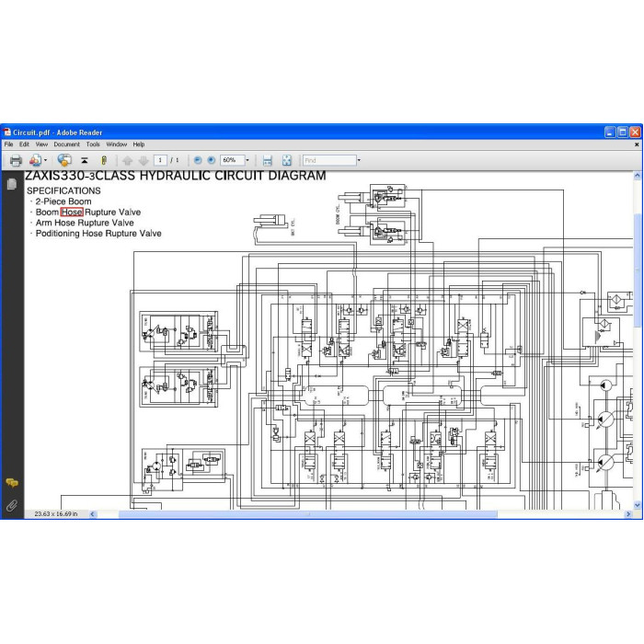Click 'Poditioning Hose Rupture Valve' text line
This screenshot has height=644, width=644.
tap(98, 234)
